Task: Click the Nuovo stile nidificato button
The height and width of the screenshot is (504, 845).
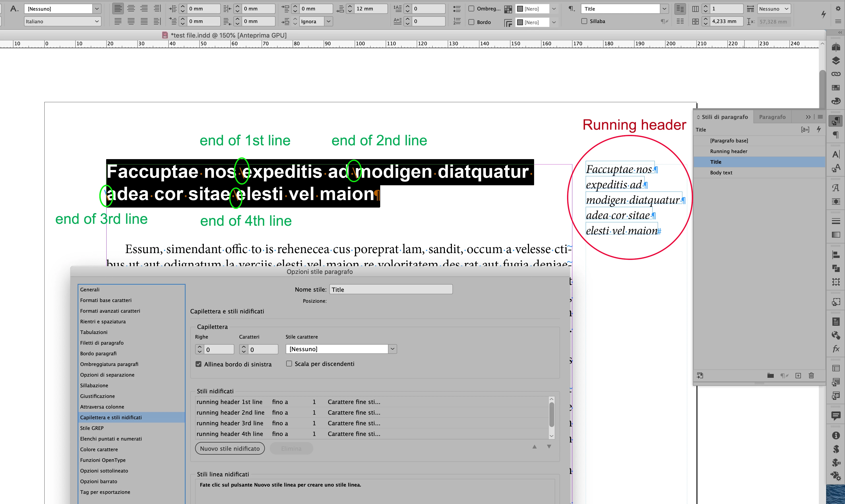Action: click(x=230, y=448)
